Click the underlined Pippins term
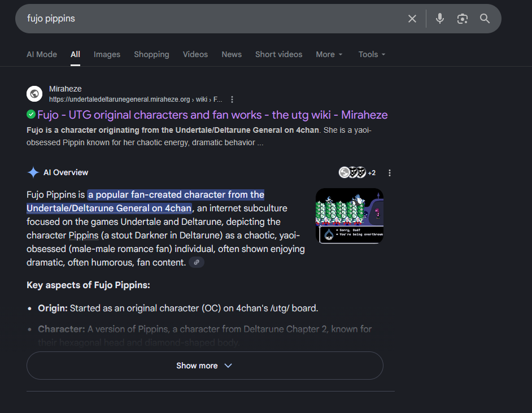532x413 pixels. pos(84,235)
